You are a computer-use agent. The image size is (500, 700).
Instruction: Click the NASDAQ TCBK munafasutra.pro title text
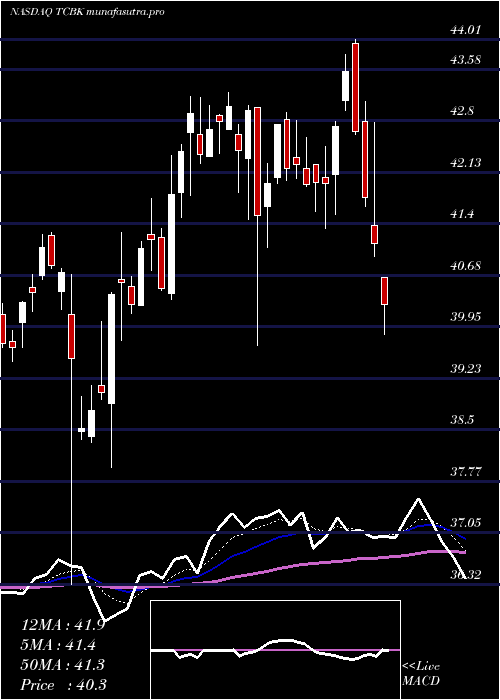click(87, 12)
